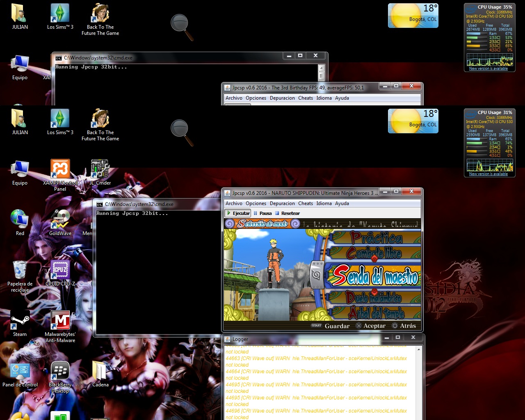The width and height of the screenshot is (525, 420).
Task: Click Java icon in The 3rd Birthday title bar
Action: tap(227, 87)
